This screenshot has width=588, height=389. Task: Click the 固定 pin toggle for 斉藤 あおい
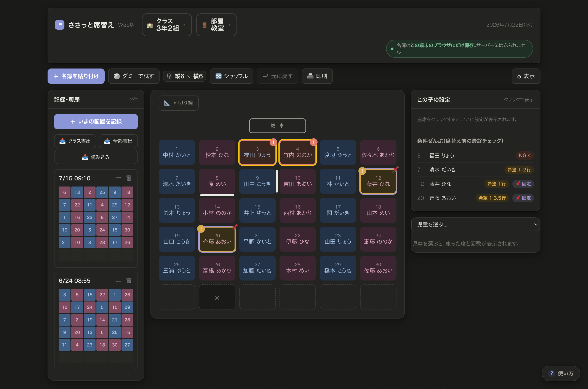(523, 198)
